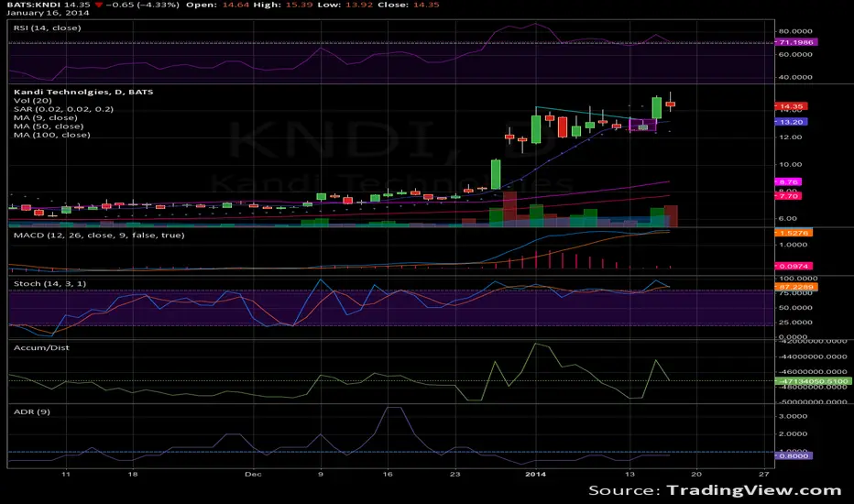Click the -0.65 (-4.33%) change value
Viewport: 854px width, 504px height.
click(x=143, y=5)
